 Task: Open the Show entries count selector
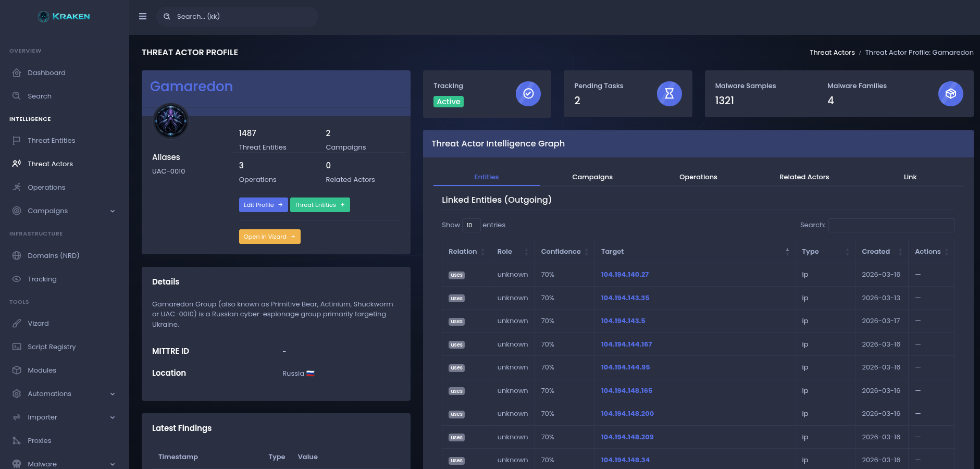(x=470, y=225)
